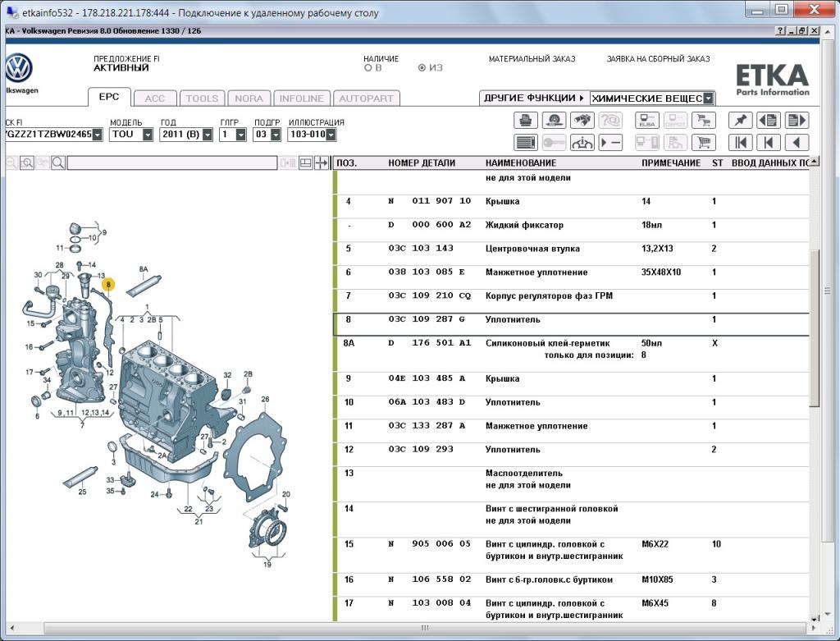Click the ПОЗ. column header

pos(347,163)
